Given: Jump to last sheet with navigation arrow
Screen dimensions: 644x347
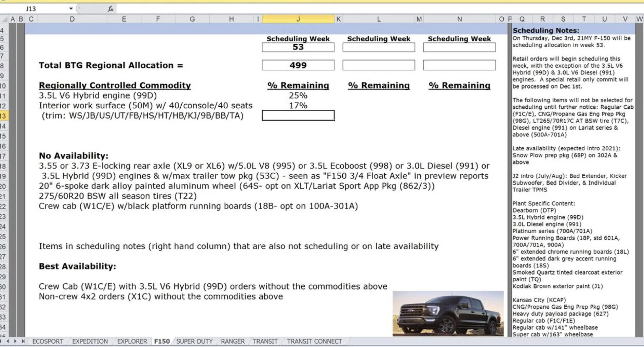Looking at the screenshot, I should coord(23,341).
